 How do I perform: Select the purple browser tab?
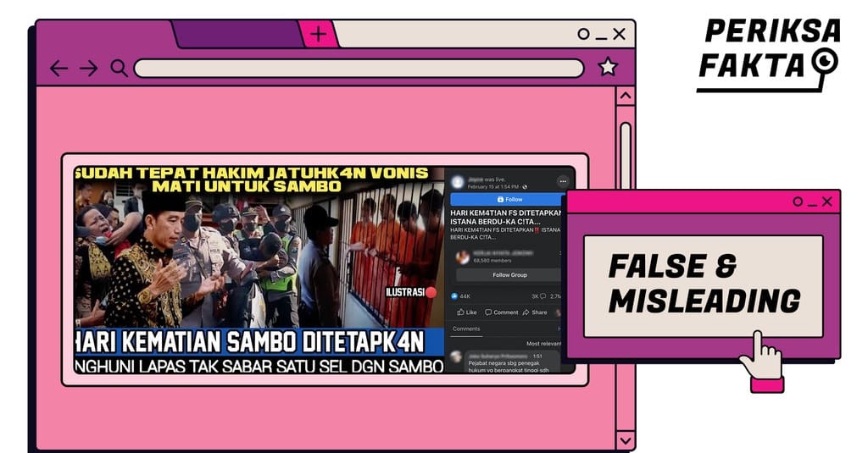coord(236,35)
